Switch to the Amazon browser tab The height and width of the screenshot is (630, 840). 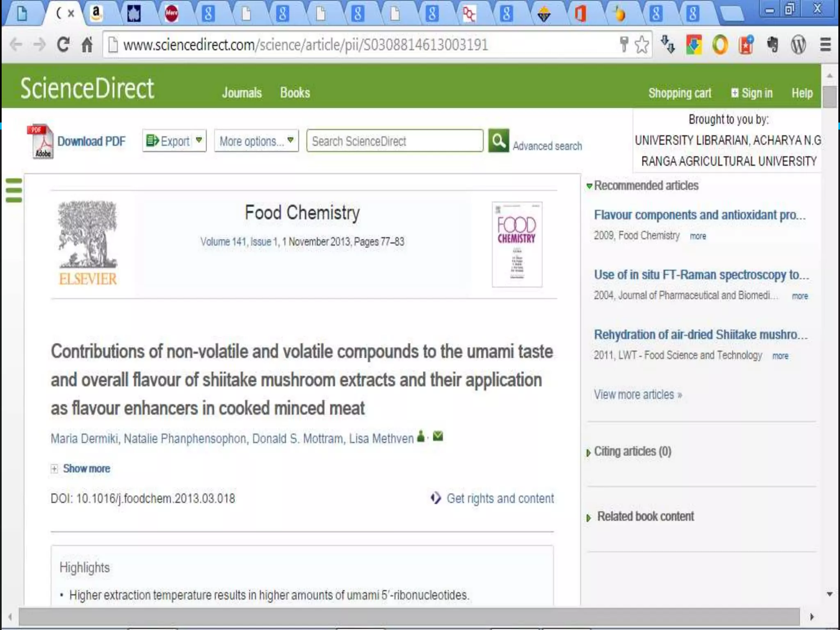point(96,14)
